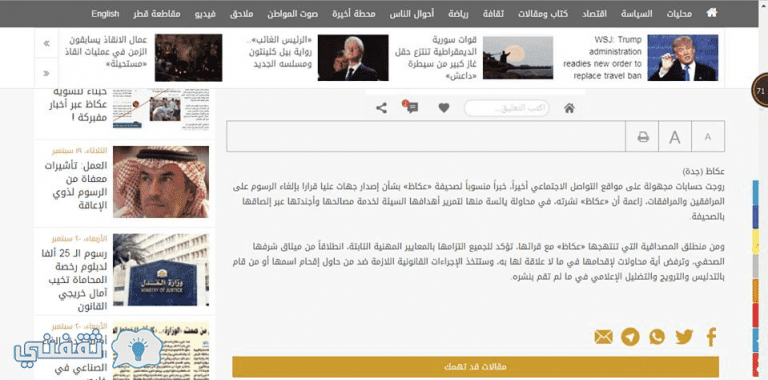Screen dimensions: 768x380
Task: Print the article using the printer icon
Action: pyautogui.click(x=643, y=137)
